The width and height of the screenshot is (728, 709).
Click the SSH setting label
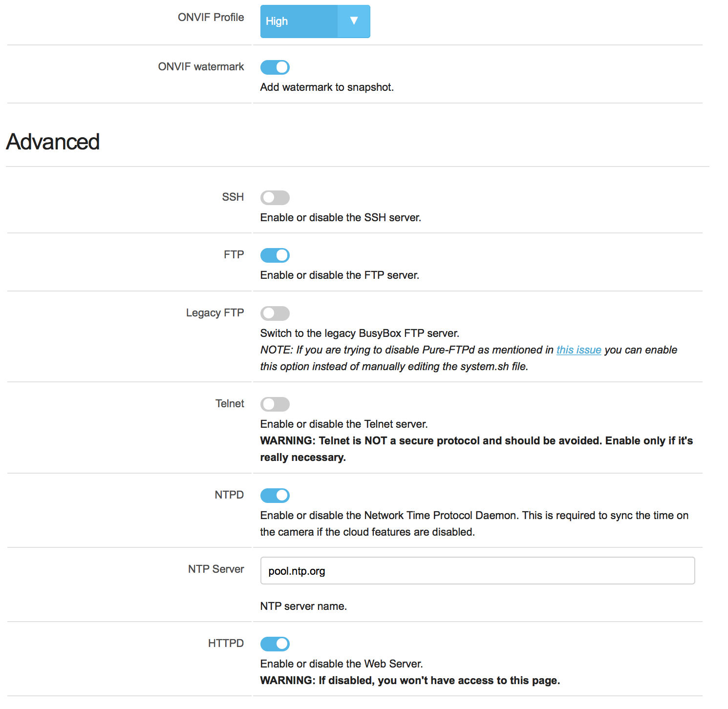[x=233, y=197]
